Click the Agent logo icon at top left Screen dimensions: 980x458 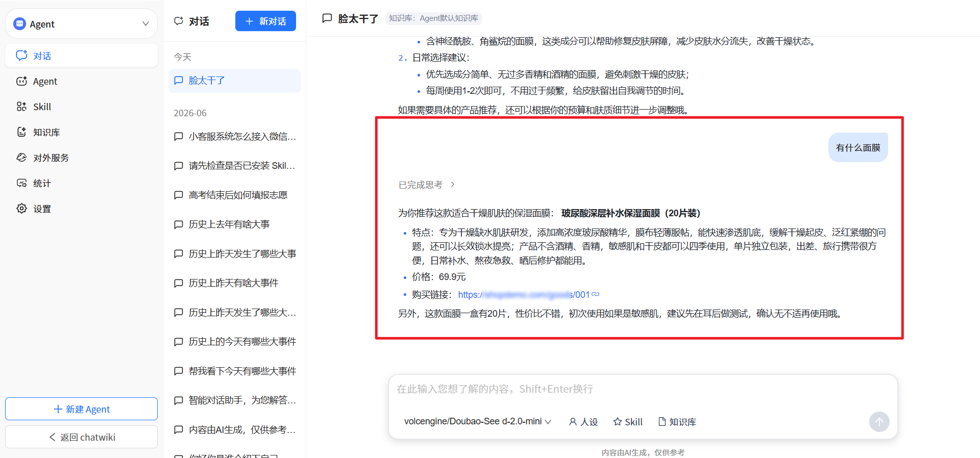click(19, 23)
